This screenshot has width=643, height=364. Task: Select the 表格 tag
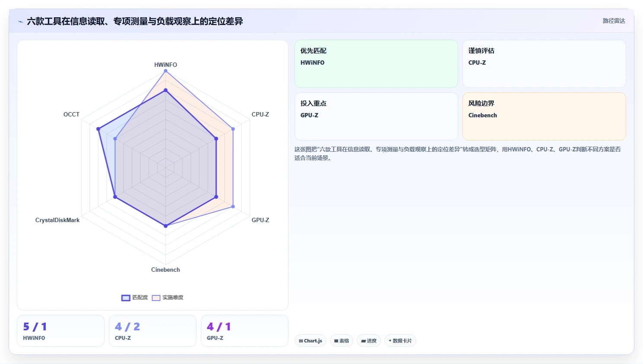(342, 341)
